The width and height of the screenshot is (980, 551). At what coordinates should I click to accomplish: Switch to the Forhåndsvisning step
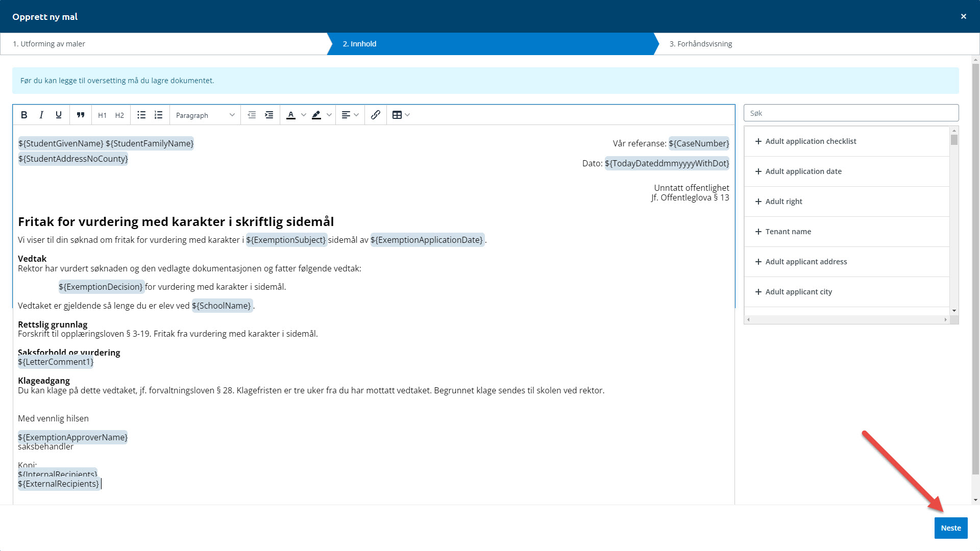click(701, 44)
